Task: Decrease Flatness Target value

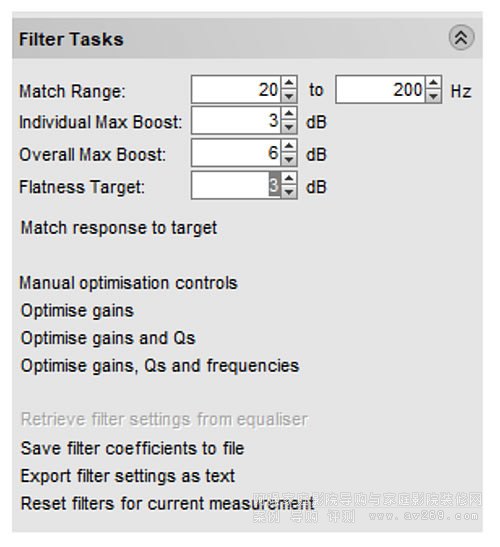Action: pos(289,192)
